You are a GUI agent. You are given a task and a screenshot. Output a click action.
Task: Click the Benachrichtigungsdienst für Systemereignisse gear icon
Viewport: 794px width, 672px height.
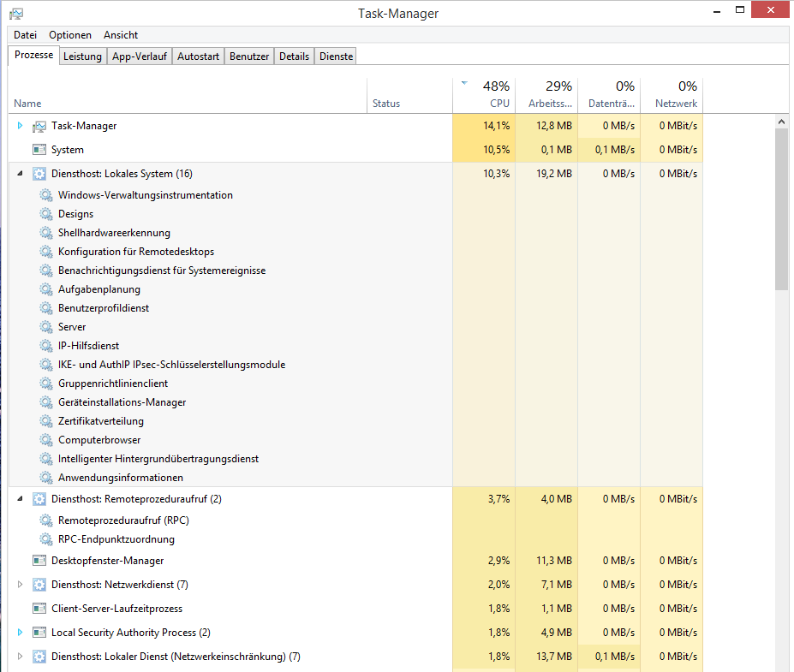(x=46, y=271)
